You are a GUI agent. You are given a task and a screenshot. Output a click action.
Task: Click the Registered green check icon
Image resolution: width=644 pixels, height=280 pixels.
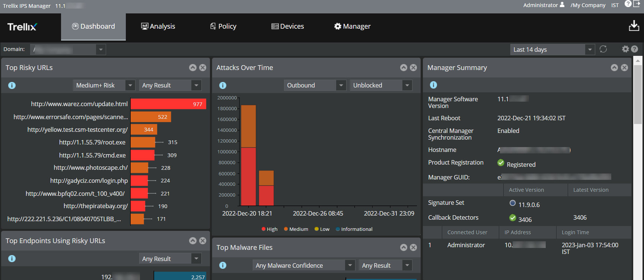tap(501, 163)
